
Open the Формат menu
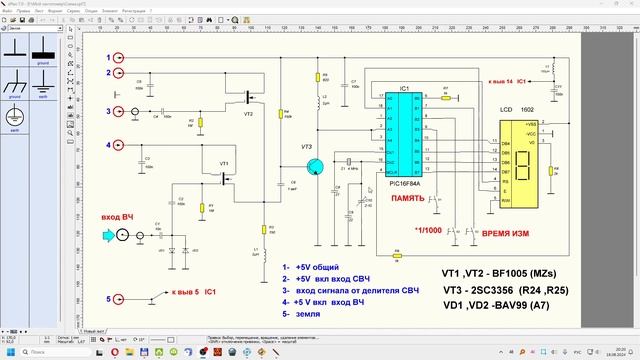coord(56,11)
